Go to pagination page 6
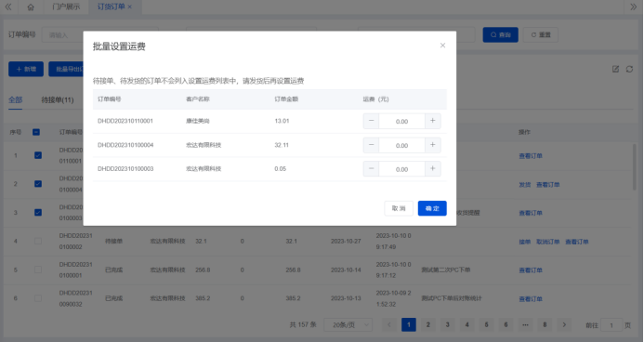Image resolution: width=644 pixels, height=342 pixels. click(506, 324)
